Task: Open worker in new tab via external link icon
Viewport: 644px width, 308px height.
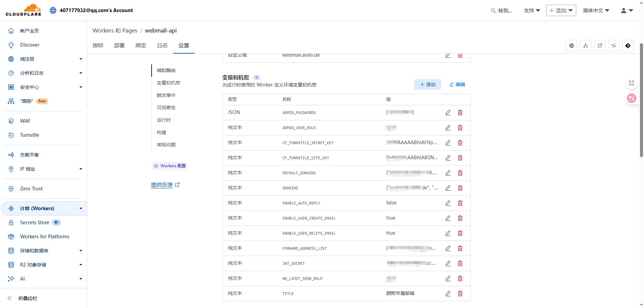Action: (x=599, y=46)
